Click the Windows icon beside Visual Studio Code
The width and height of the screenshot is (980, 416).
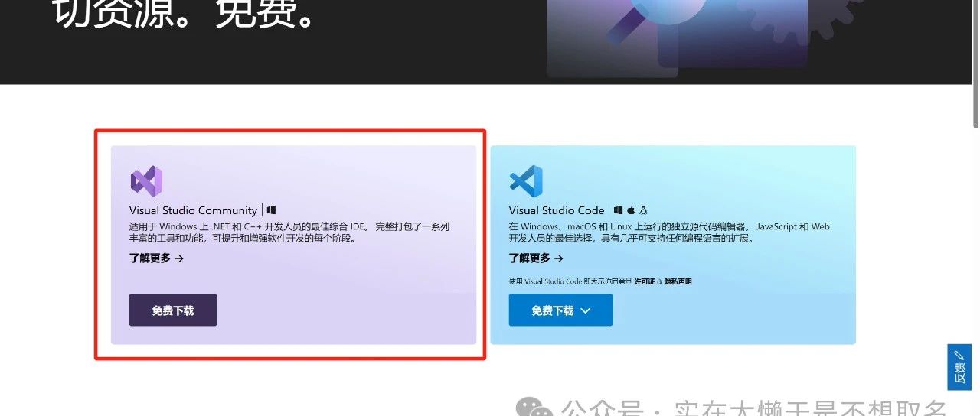tap(618, 210)
